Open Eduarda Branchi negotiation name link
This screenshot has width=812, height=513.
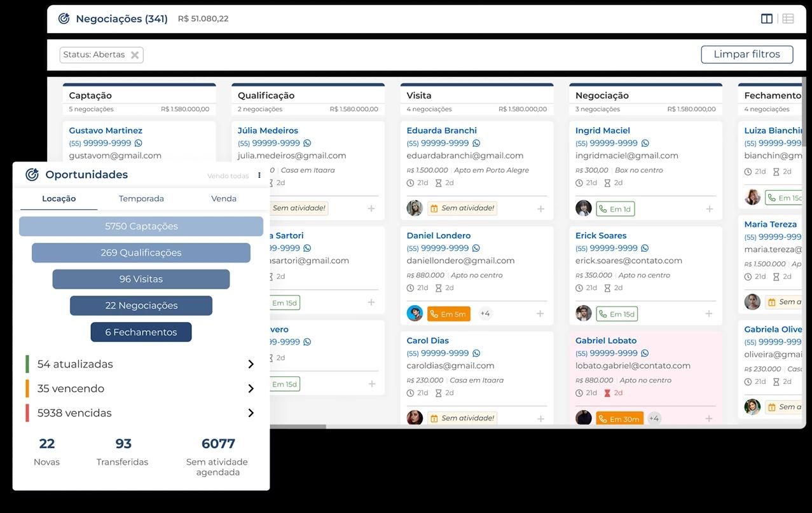point(441,130)
